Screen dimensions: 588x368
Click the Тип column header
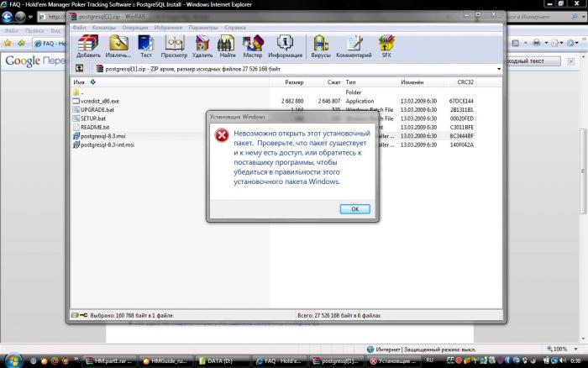point(350,82)
